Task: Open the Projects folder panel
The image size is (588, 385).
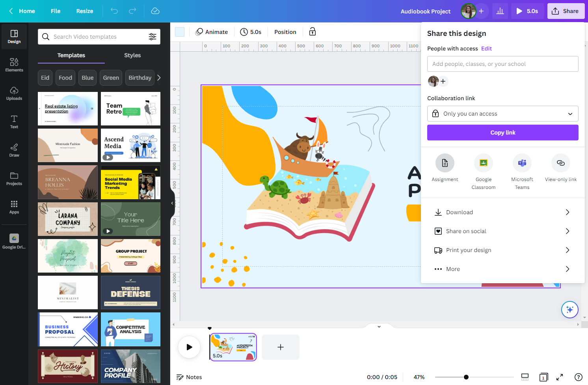Action: pos(14,179)
